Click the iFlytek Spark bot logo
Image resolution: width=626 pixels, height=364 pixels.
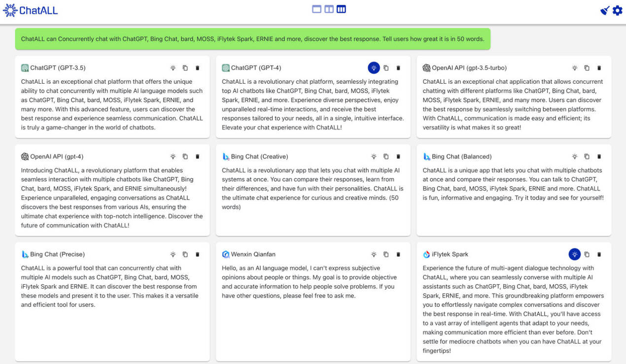tap(426, 255)
